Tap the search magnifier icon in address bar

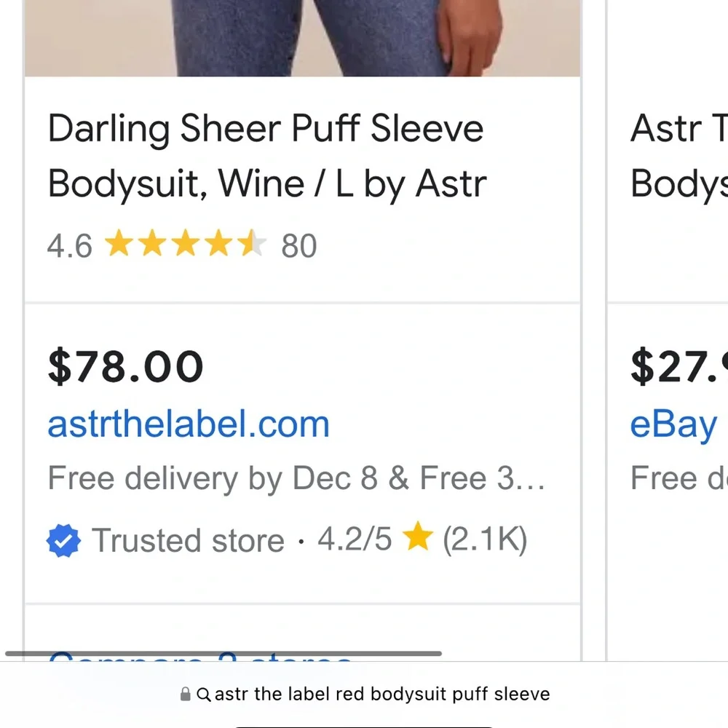(203, 695)
